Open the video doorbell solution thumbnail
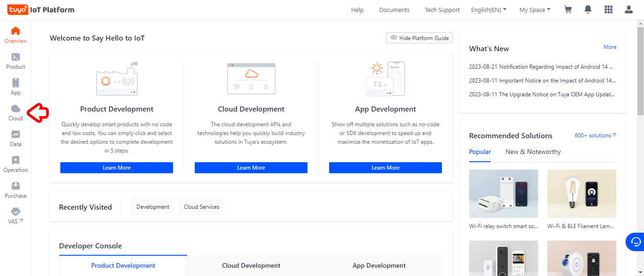The width and height of the screenshot is (644, 276). 504,258
